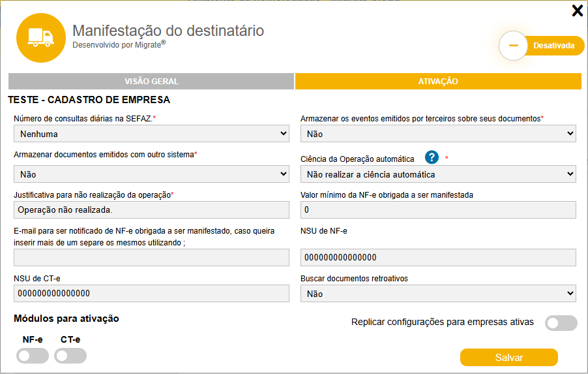Screen dimensions: 588x374
Task: Expand Buscar documentos retroativos dropdown
Action: point(438,294)
